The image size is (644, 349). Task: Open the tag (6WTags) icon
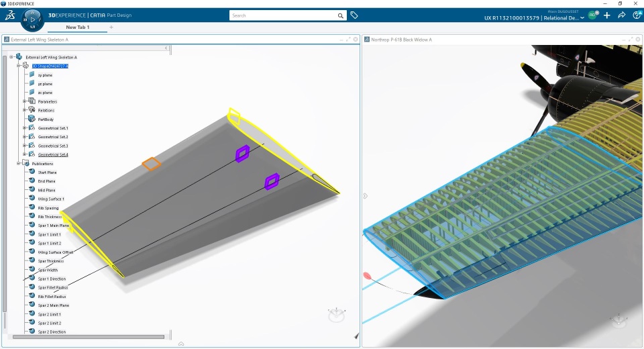pyautogui.click(x=354, y=15)
